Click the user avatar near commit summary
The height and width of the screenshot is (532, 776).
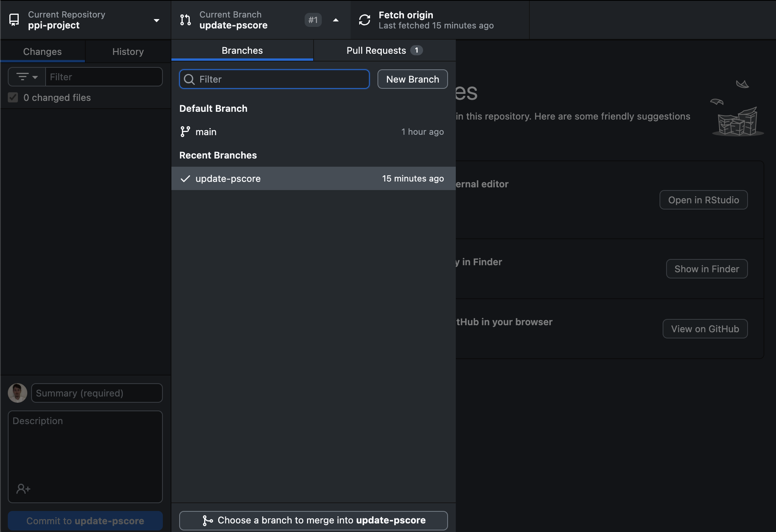(18, 393)
